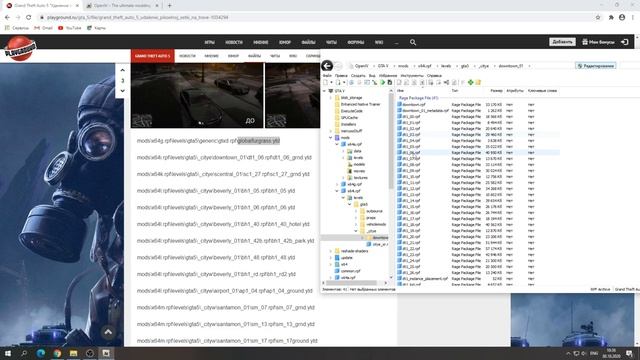Open the Создать menu in OpenIV
The width and height of the screenshot is (640, 360).
click(x=358, y=76)
